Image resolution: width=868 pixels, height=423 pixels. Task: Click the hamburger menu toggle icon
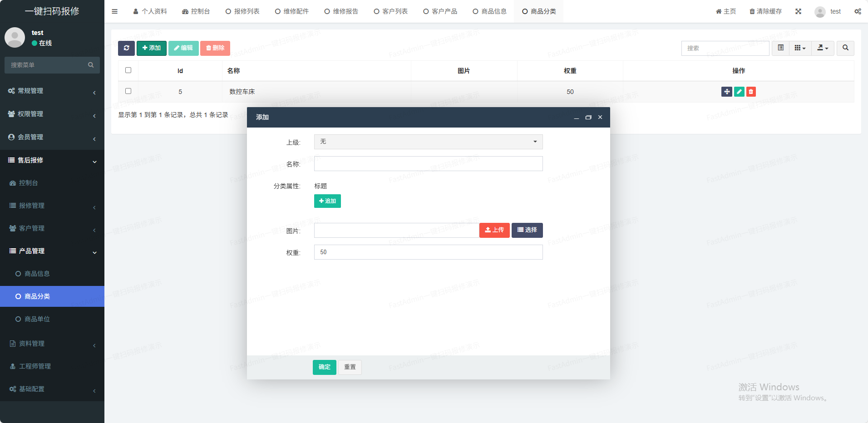point(115,11)
